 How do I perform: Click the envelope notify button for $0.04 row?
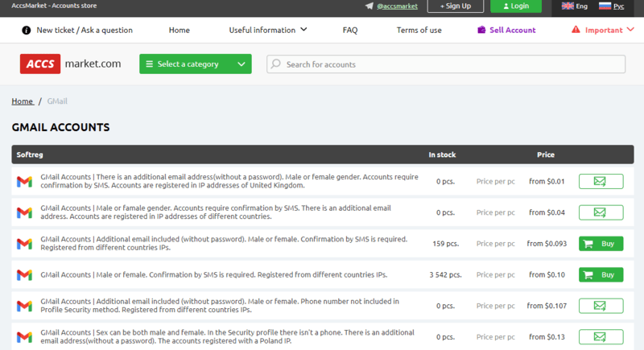(601, 212)
